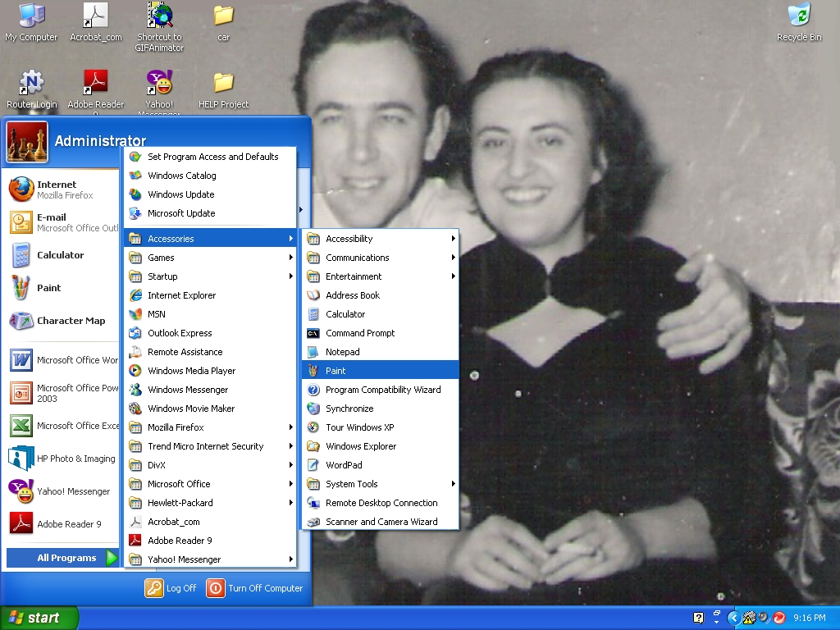
Task: Open MSN from programs menu
Action: pyautogui.click(x=211, y=314)
